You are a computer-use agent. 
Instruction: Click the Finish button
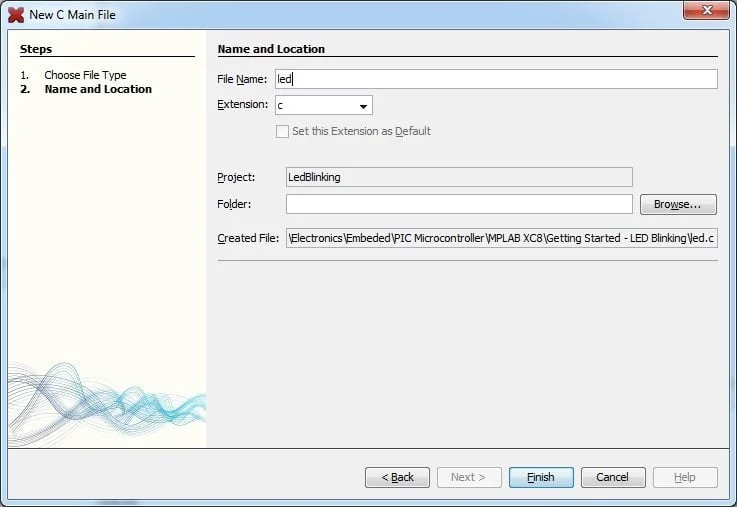click(x=541, y=477)
